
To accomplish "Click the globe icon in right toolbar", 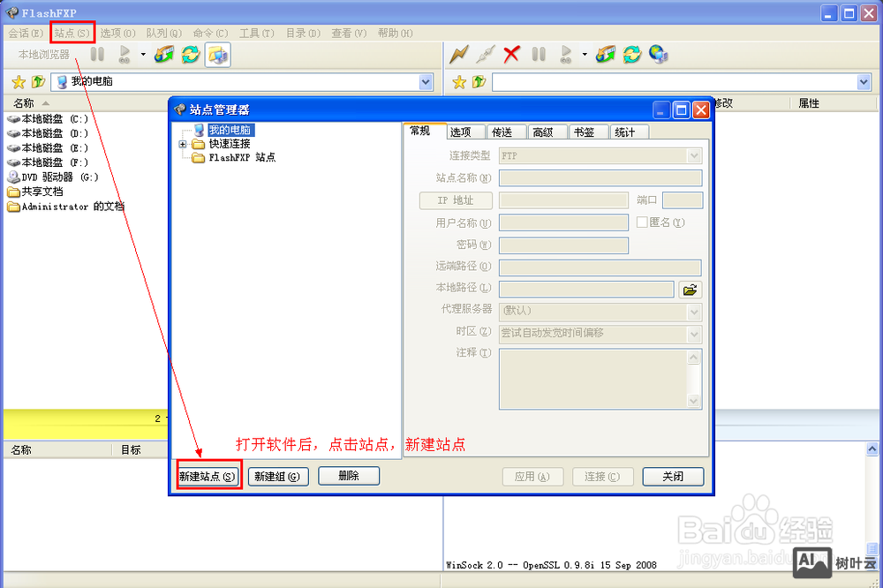I will tap(658, 55).
